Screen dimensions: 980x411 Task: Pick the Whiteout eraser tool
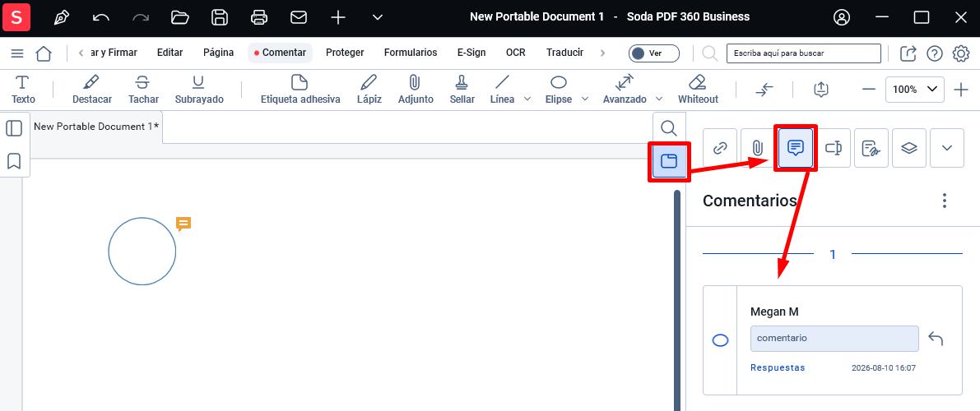(x=698, y=90)
